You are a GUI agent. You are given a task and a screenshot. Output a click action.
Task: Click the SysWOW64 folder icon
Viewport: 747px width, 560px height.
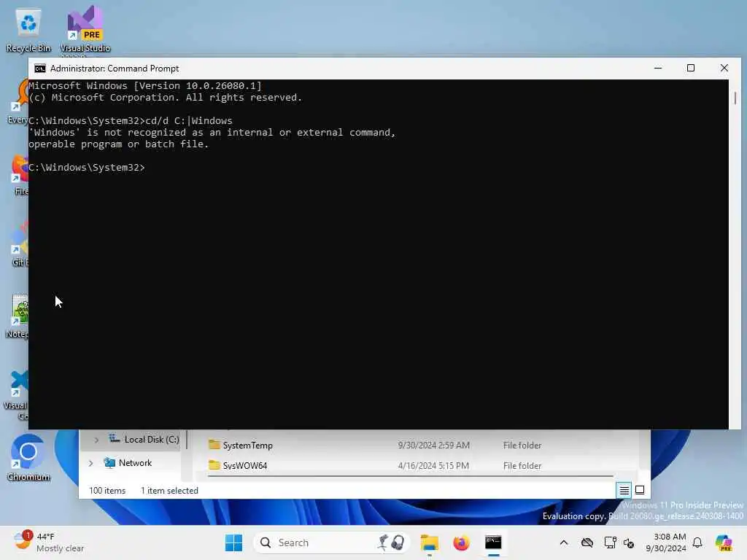[214, 464]
